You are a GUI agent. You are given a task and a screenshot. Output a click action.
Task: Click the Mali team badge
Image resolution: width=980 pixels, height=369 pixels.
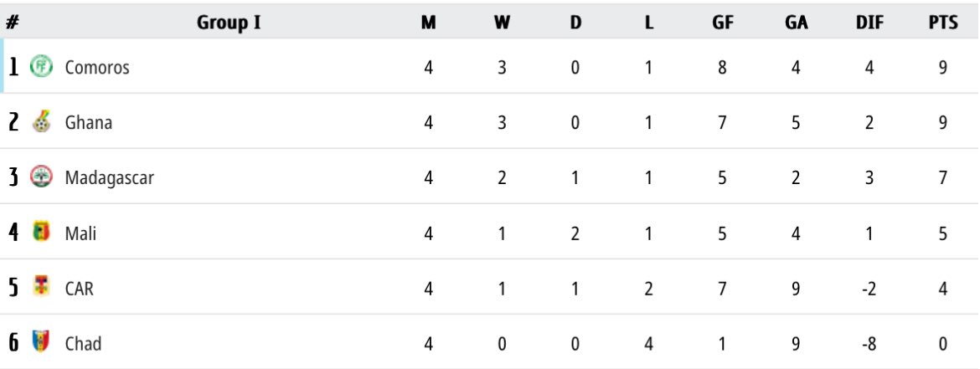point(41,233)
